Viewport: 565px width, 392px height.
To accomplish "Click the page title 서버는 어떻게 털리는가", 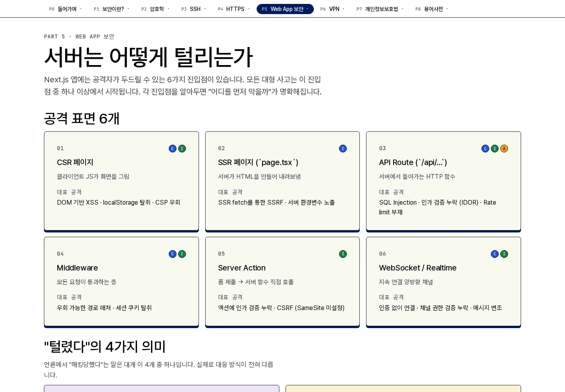I will (148, 57).
